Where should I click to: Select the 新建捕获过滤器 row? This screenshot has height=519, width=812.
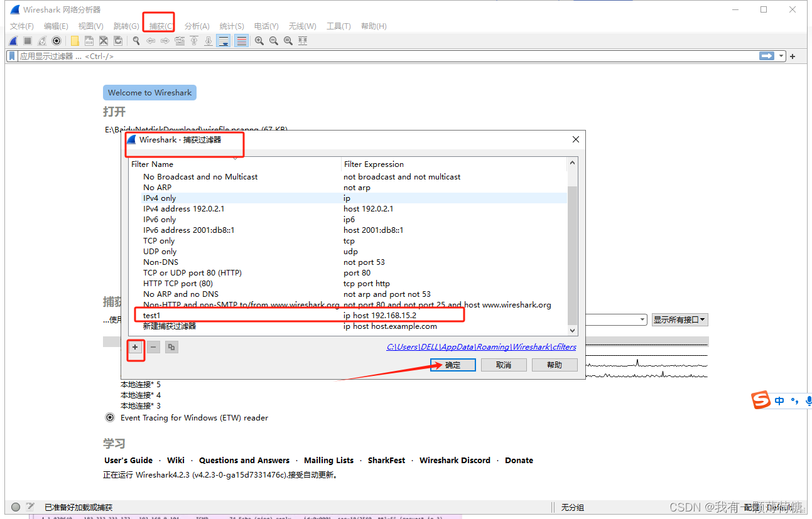point(348,326)
